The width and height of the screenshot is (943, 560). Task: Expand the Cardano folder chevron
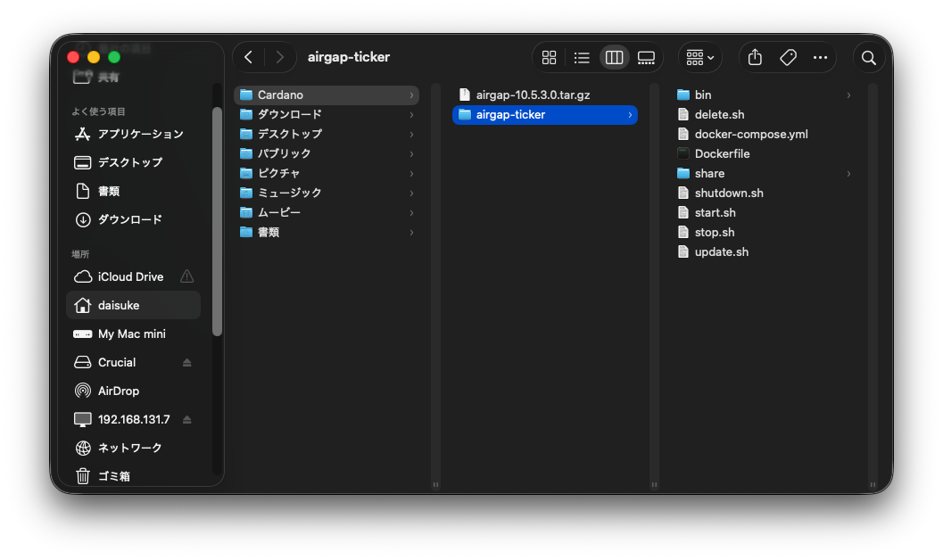coord(411,95)
